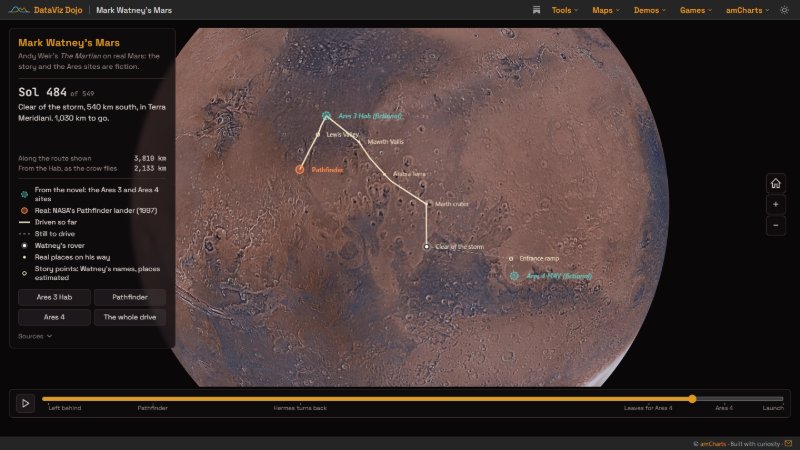This screenshot has width=800, height=450.
Task: Click the rover 'Clear of the storm' marker
Action: click(x=427, y=246)
